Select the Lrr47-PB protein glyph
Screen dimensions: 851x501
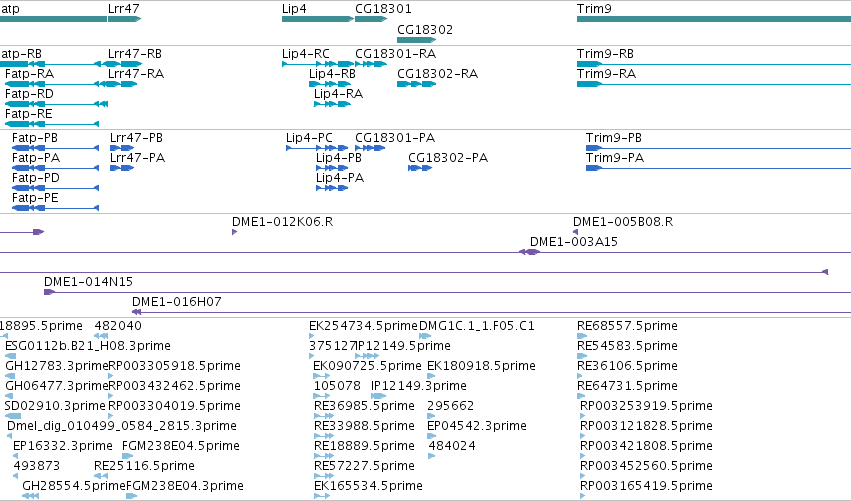pos(122,148)
